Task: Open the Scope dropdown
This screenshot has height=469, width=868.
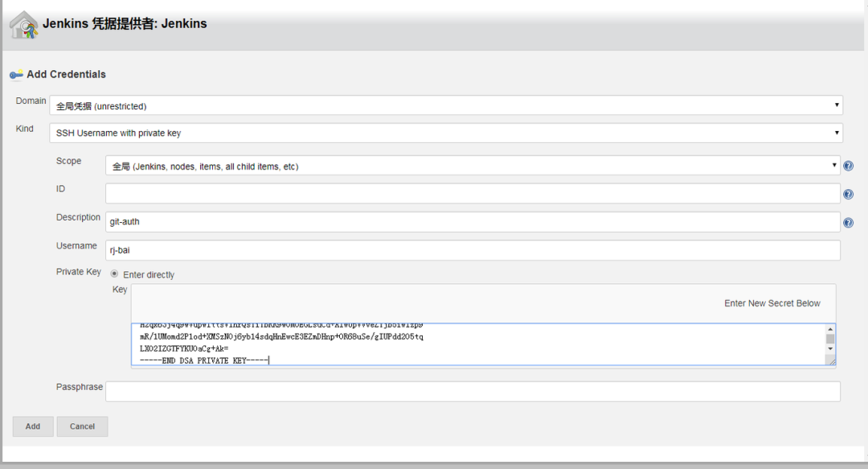Action: click(473, 166)
